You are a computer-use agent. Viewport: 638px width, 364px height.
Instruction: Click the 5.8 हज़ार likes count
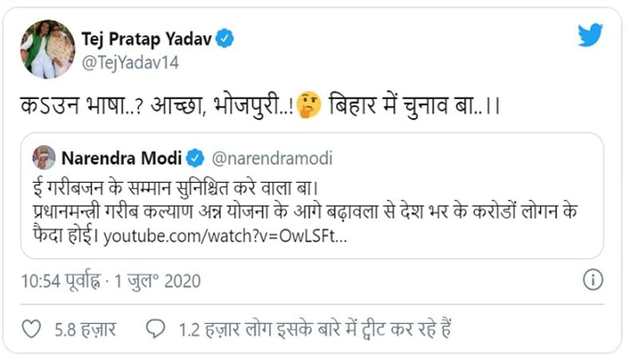(85, 330)
